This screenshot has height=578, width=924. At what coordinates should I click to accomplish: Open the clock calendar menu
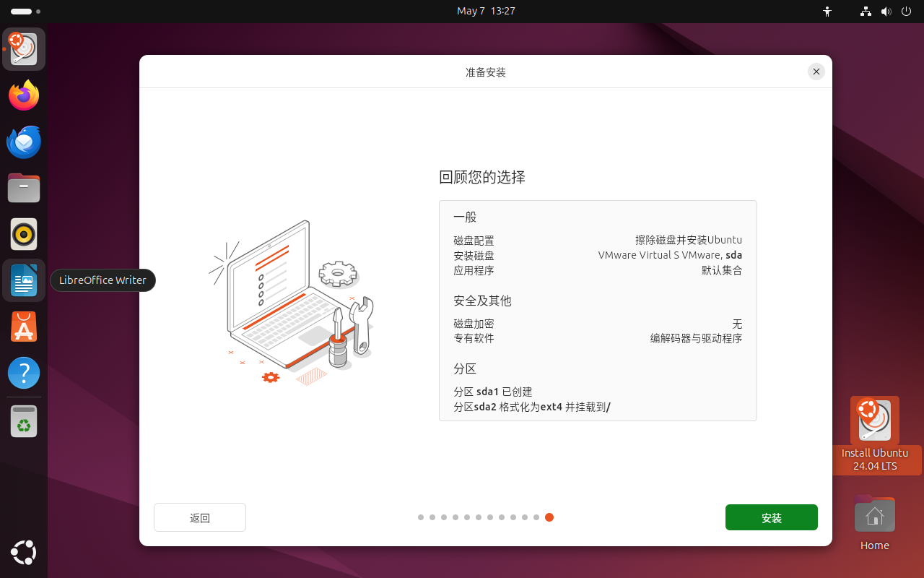485,11
